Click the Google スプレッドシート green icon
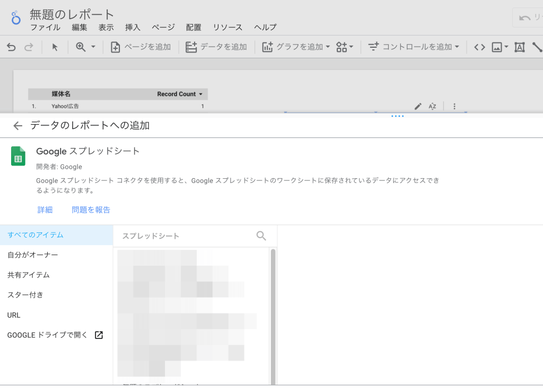 pos(18,156)
